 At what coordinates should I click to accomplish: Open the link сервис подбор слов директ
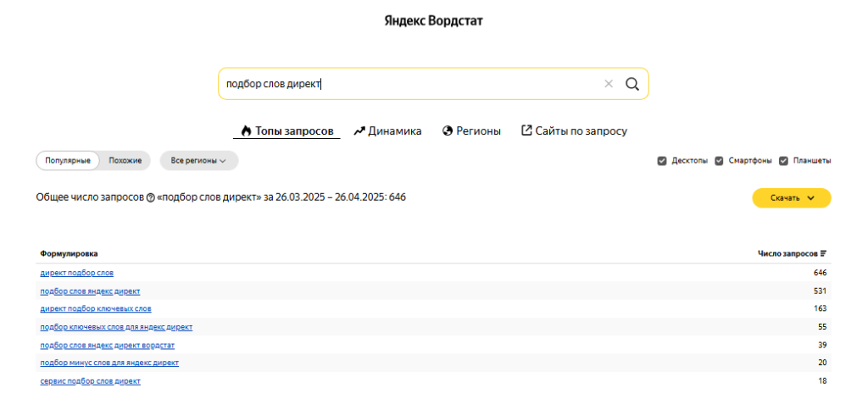pos(90,381)
